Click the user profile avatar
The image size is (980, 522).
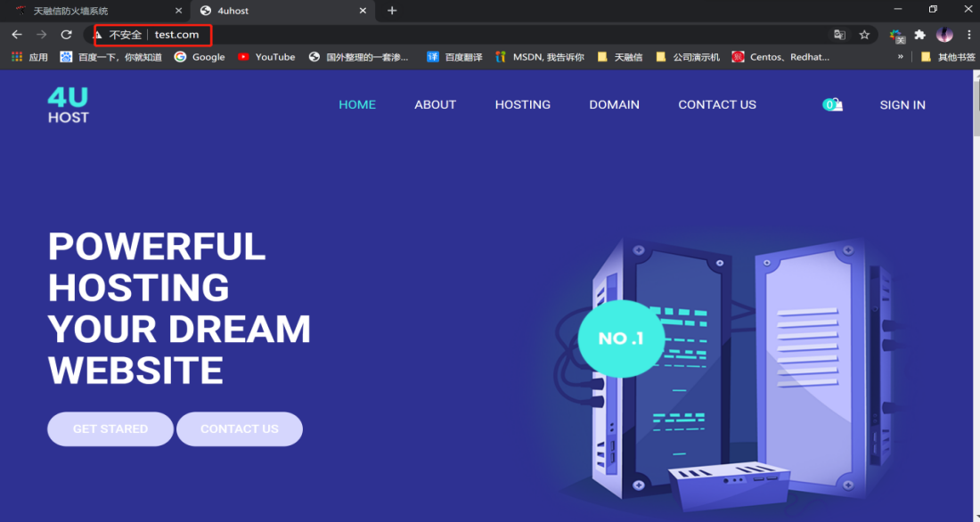pos(944,35)
